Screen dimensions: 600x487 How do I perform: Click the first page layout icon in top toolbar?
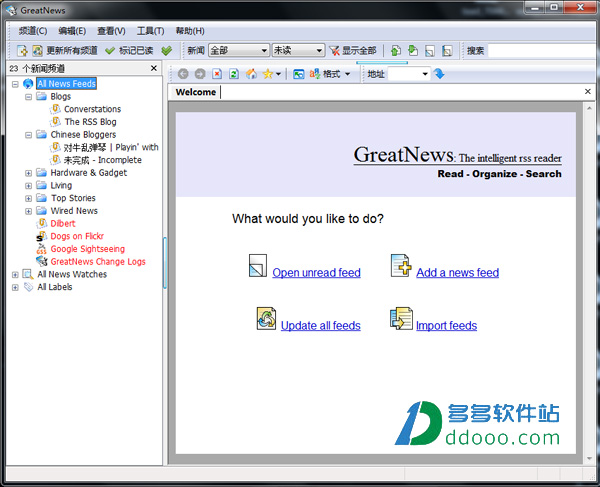(x=430, y=50)
